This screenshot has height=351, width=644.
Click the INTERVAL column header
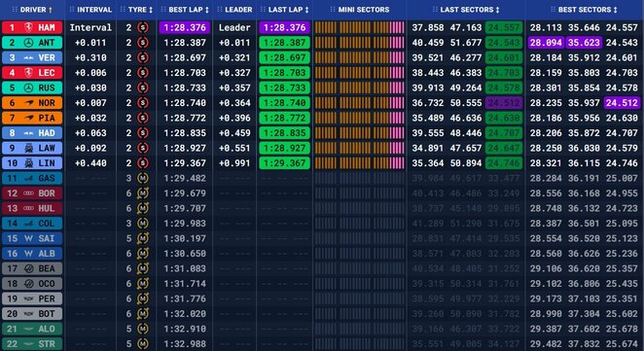[90, 10]
